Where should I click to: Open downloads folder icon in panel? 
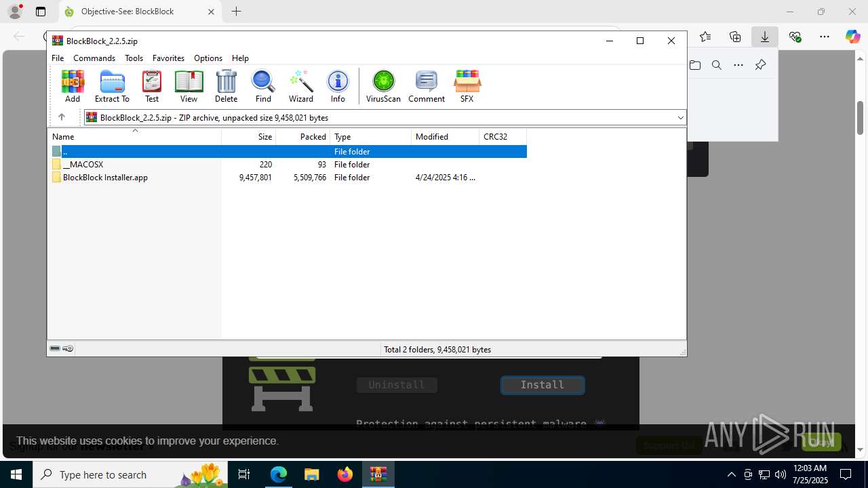(x=695, y=65)
